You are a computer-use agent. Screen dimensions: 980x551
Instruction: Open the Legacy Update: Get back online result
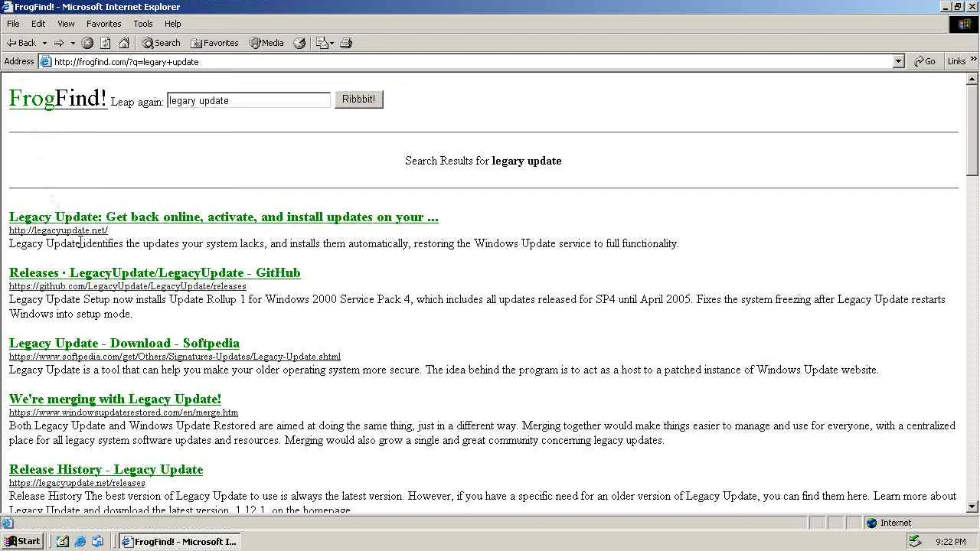pyautogui.click(x=224, y=217)
